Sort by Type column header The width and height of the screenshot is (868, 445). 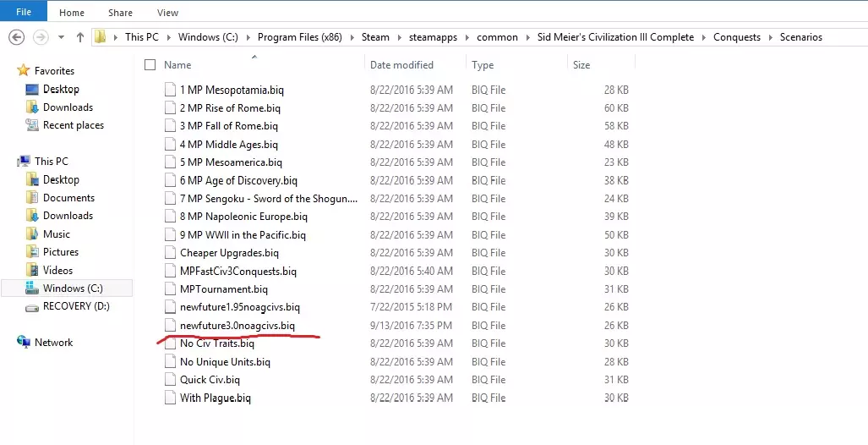tap(482, 65)
